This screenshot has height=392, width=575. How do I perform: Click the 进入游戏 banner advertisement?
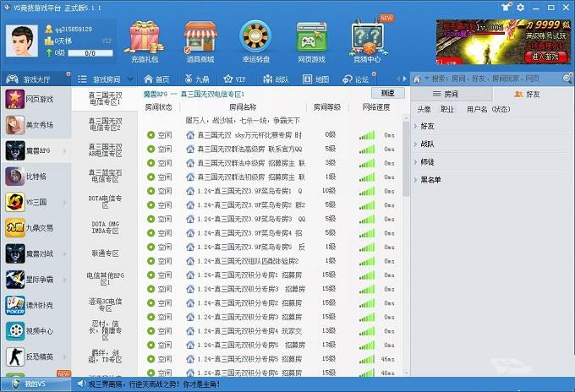click(x=503, y=41)
